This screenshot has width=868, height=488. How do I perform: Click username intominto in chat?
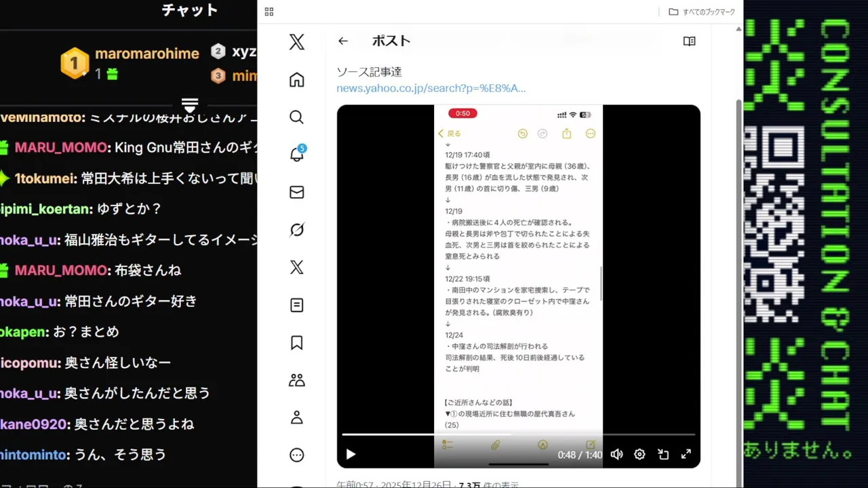coord(34,455)
